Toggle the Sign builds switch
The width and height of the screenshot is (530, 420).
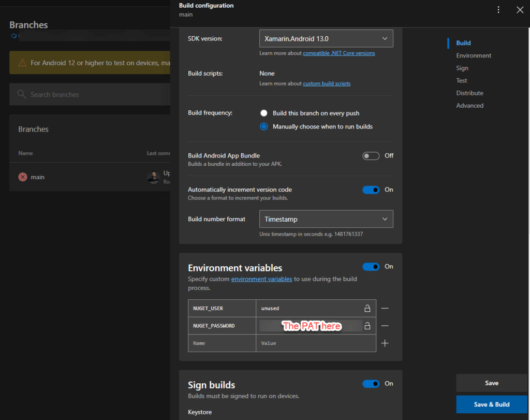tap(371, 384)
